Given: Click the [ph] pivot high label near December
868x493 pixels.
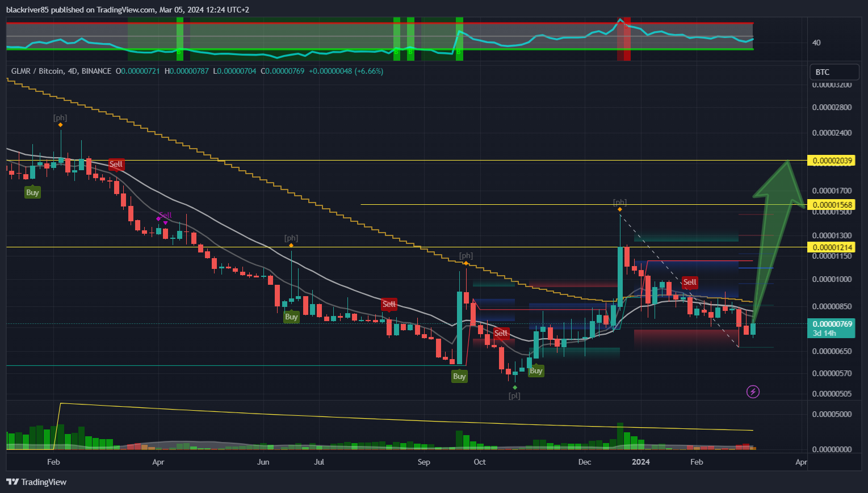Looking at the screenshot, I should pos(620,202).
